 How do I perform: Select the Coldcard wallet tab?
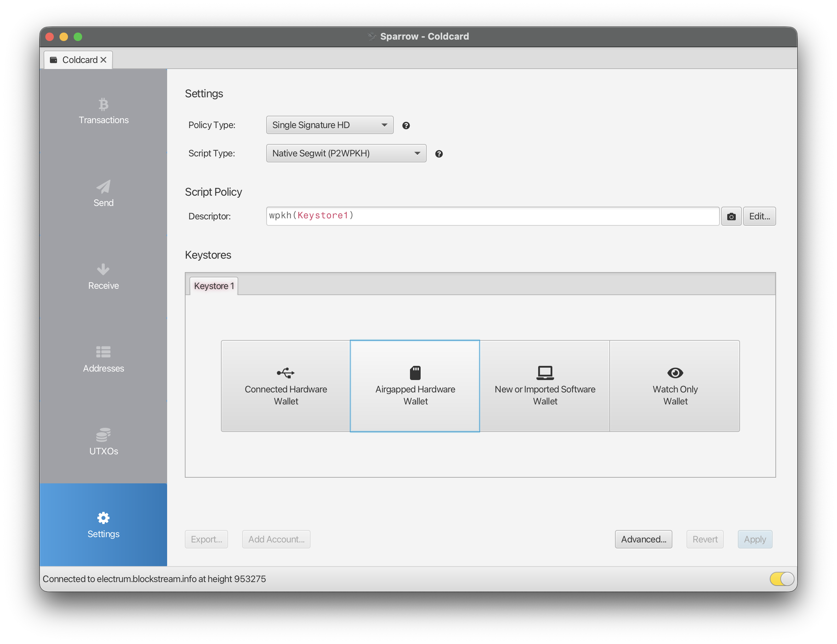click(x=78, y=60)
